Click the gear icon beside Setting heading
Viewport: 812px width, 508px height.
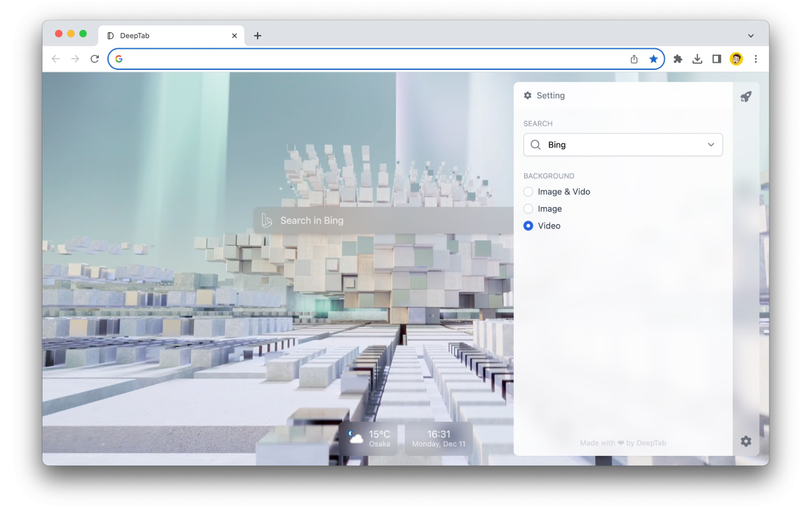click(528, 95)
